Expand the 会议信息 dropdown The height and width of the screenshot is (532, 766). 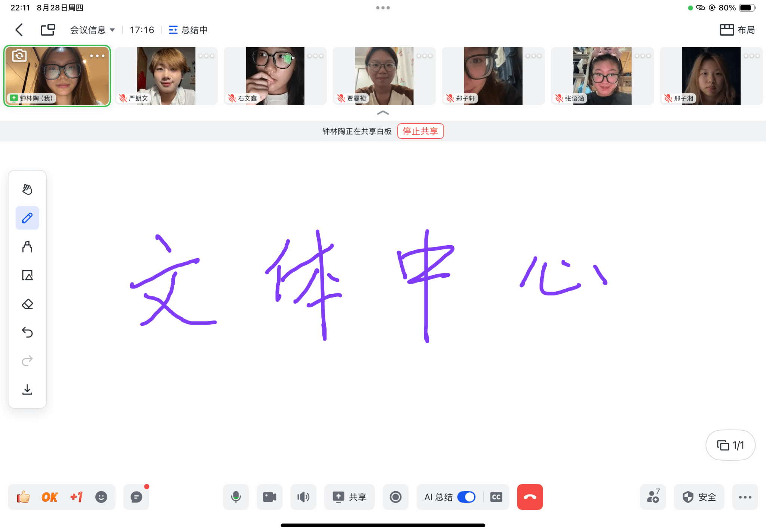[x=92, y=30]
